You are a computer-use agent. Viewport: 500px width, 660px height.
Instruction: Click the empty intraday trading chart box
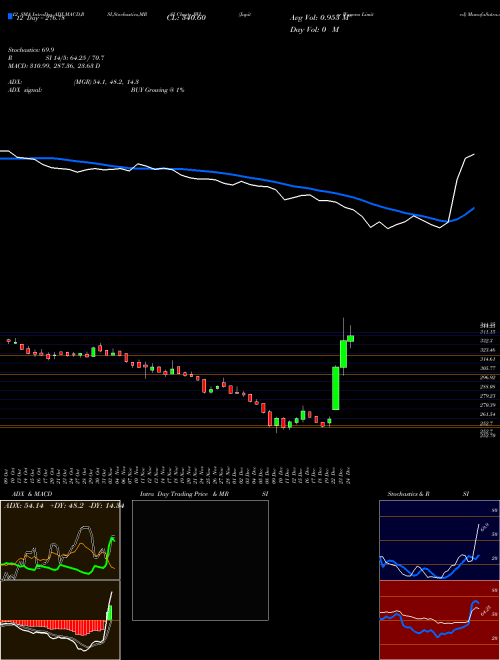click(x=200, y=560)
